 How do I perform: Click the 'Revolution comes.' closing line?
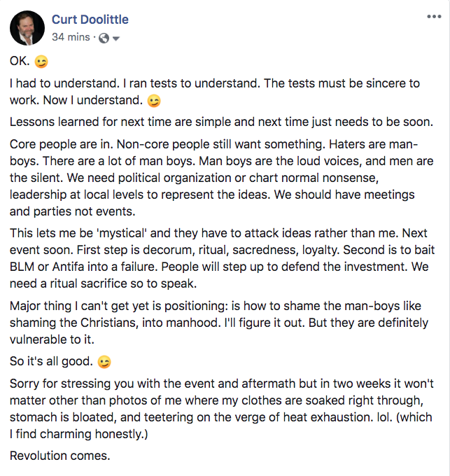[x=59, y=455]
